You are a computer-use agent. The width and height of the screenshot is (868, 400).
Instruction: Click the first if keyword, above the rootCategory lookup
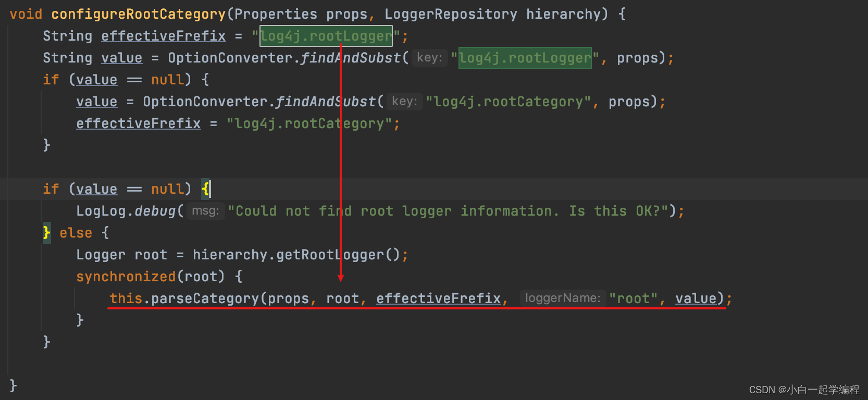pyautogui.click(x=51, y=80)
